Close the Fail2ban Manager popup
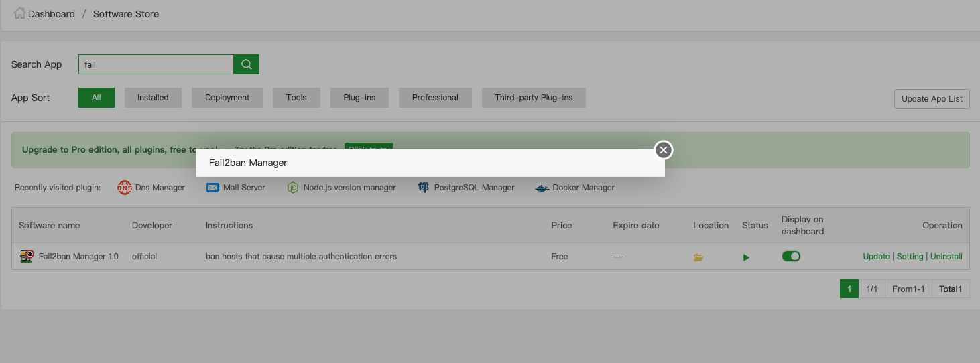Screen dimensions: 980x363 (664, 150)
